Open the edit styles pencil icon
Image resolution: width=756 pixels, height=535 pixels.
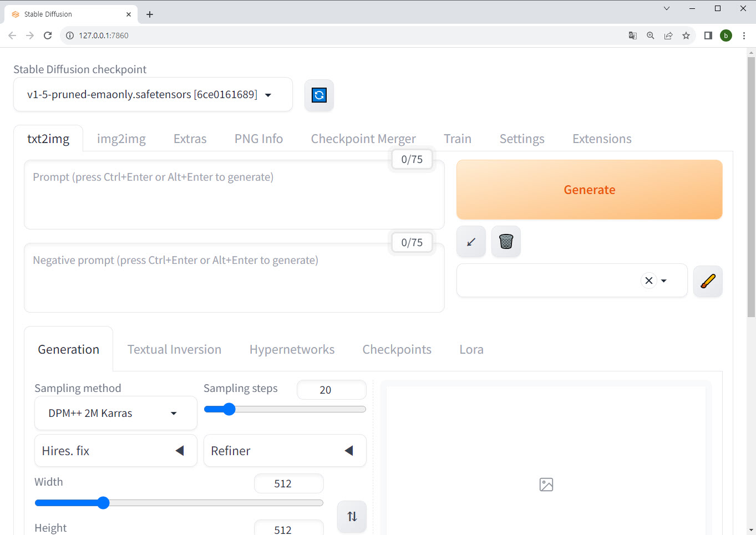coord(708,281)
